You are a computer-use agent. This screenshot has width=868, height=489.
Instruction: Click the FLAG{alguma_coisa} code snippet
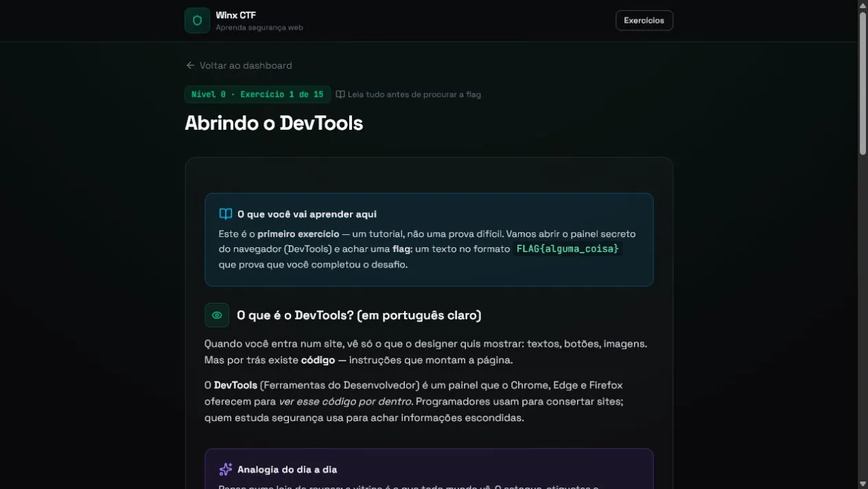click(567, 249)
